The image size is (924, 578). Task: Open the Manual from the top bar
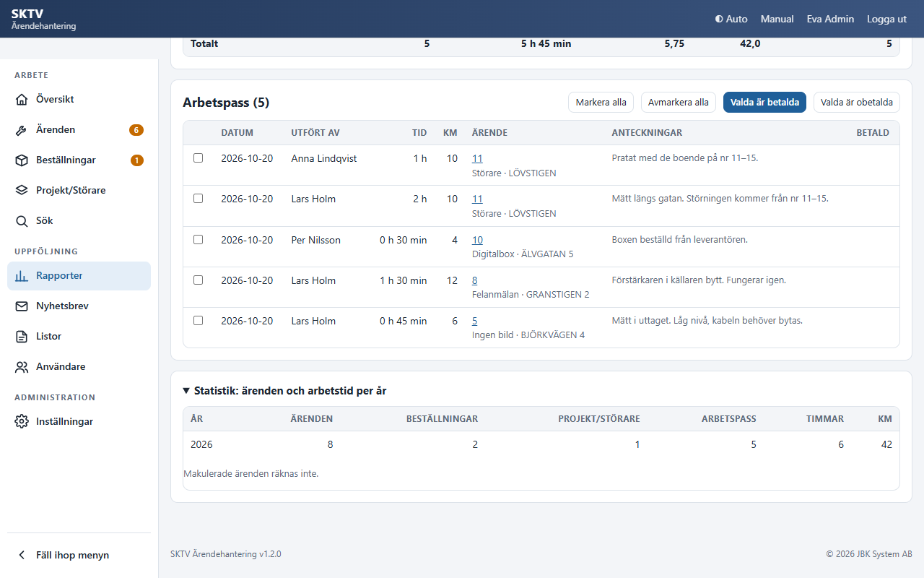click(777, 19)
